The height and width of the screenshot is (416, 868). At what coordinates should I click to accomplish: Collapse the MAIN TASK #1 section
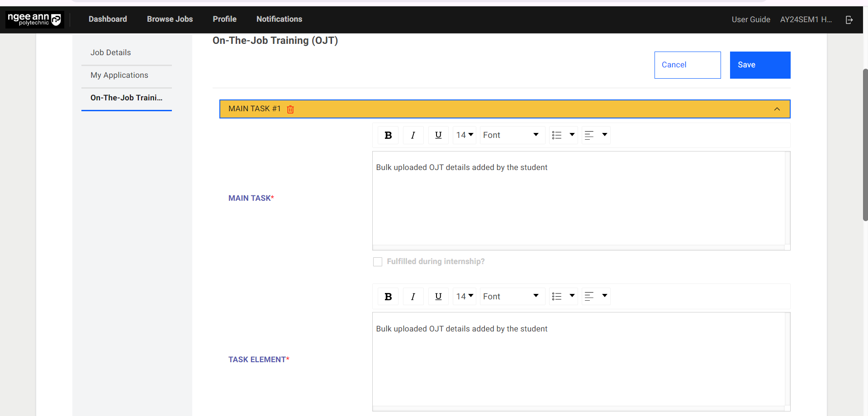click(777, 109)
